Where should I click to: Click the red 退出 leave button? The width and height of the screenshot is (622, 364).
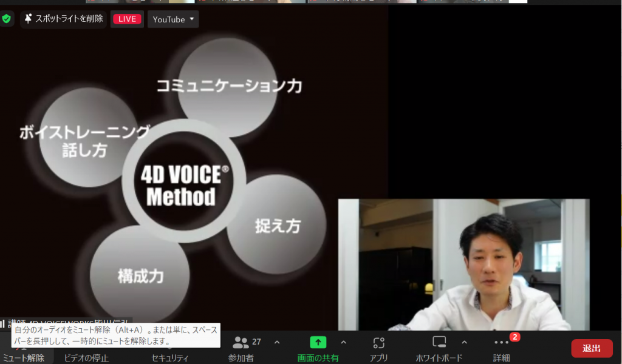pyautogui.click(x=592, y=348)
